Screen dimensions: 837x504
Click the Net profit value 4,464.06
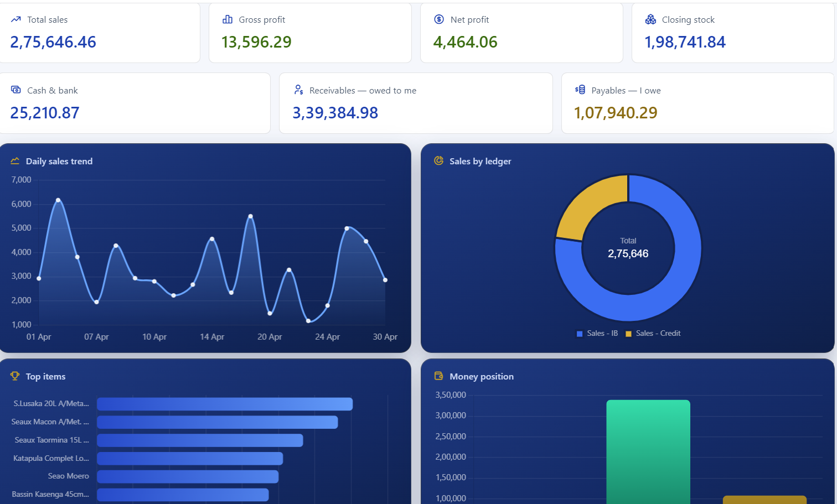tap(465, 42)
